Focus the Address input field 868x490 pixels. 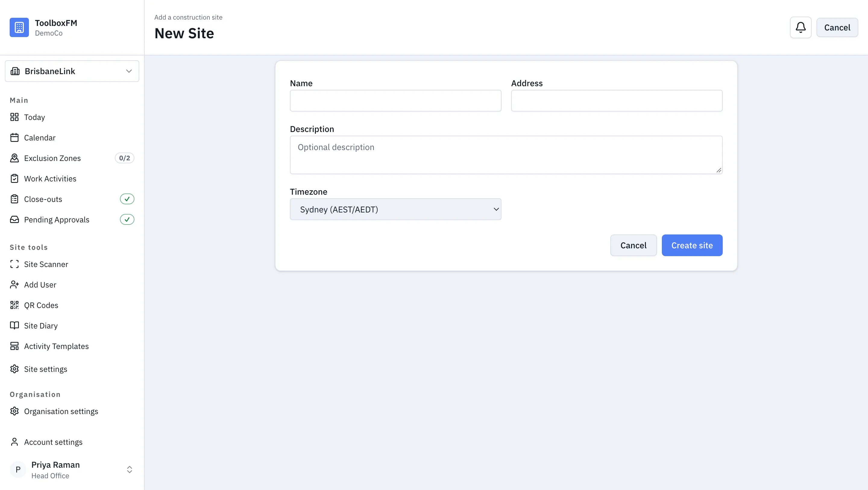(617, 100)
